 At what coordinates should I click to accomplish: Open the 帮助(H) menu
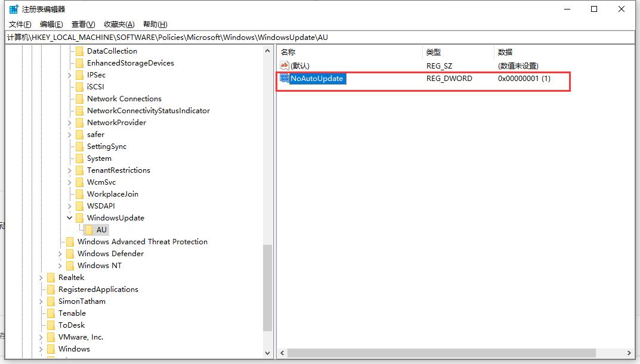(155, 24)
